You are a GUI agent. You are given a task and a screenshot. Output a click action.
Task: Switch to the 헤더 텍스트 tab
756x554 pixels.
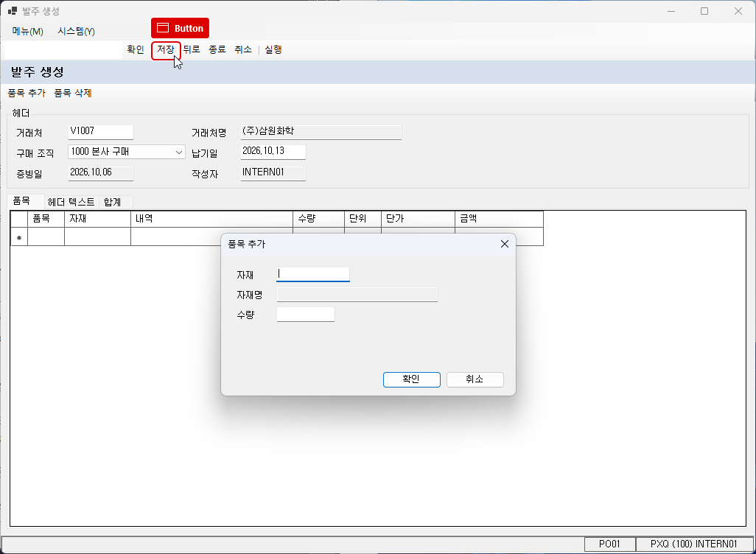tap(71, 202)
